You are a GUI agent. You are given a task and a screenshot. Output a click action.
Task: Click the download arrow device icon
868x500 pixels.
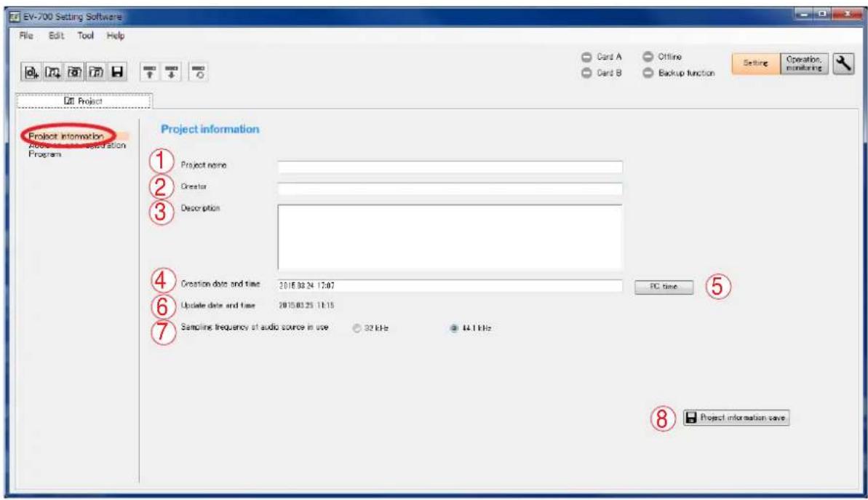(x=172, y=72)
